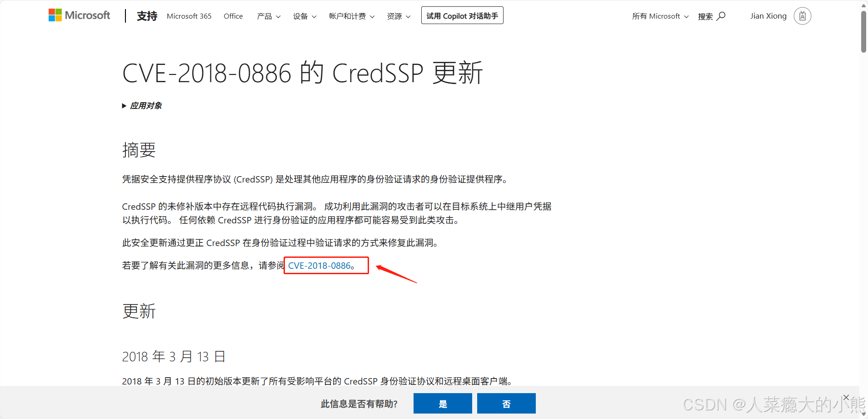The height and width of the screenshot is (419, 868).
Task: Click the Microsoft logo
Action: click(x=79, y=15)
